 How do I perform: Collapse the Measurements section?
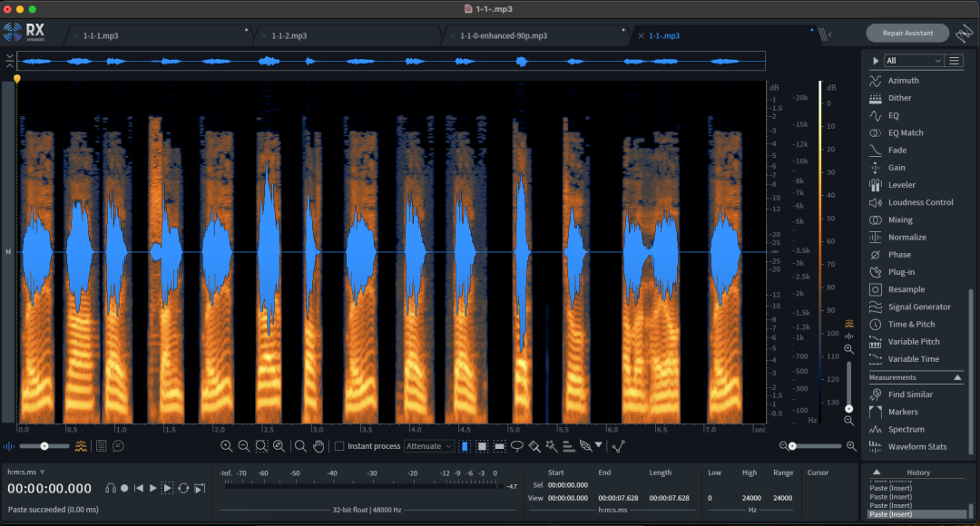(x=956, y=377)
